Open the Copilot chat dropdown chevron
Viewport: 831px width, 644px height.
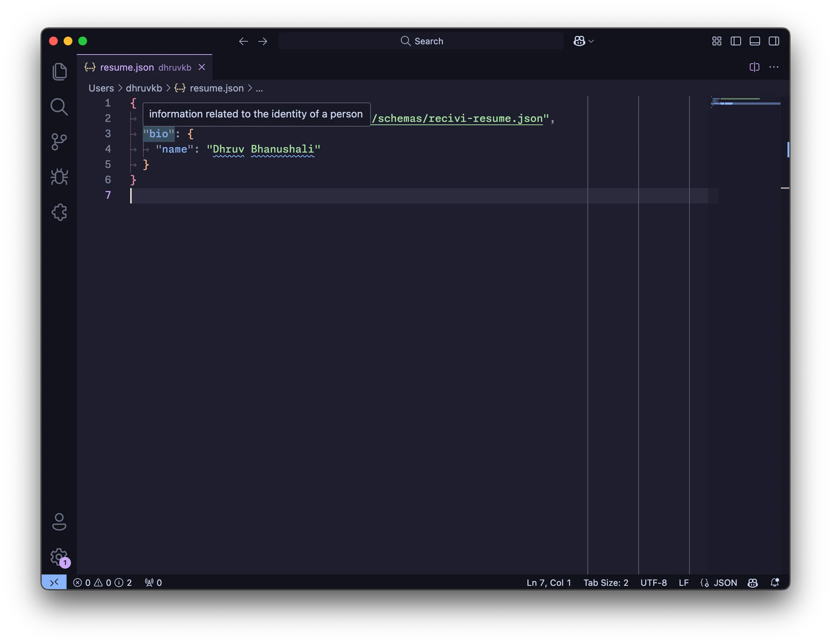(x=591, y=41)
